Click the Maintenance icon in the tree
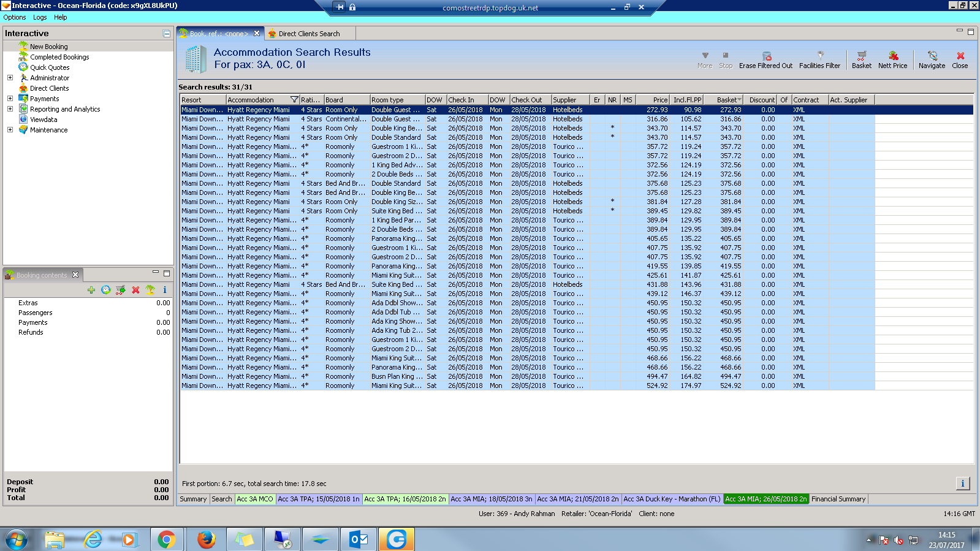 tap(23, 130)
